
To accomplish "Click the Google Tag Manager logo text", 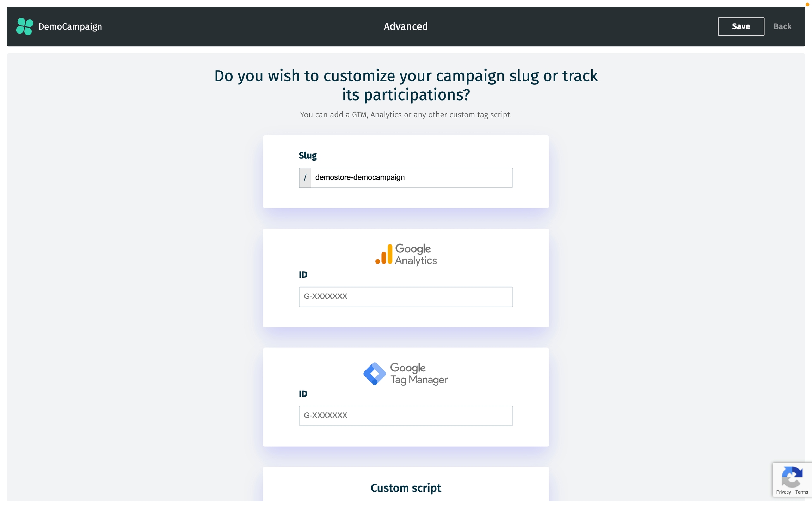I will pos(419,374).
